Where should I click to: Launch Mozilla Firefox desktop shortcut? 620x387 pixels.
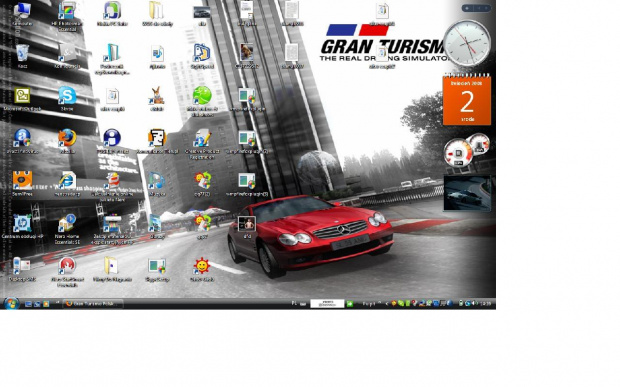67,138
